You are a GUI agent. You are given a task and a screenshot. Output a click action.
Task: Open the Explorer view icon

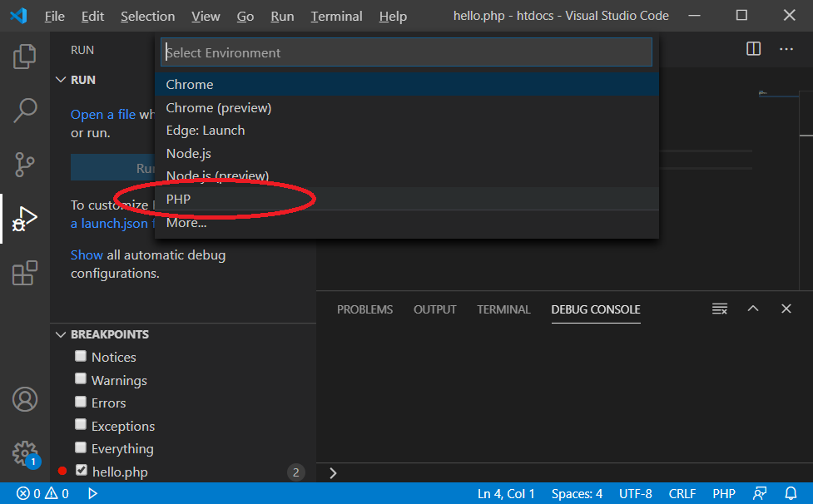pos(25,57)
